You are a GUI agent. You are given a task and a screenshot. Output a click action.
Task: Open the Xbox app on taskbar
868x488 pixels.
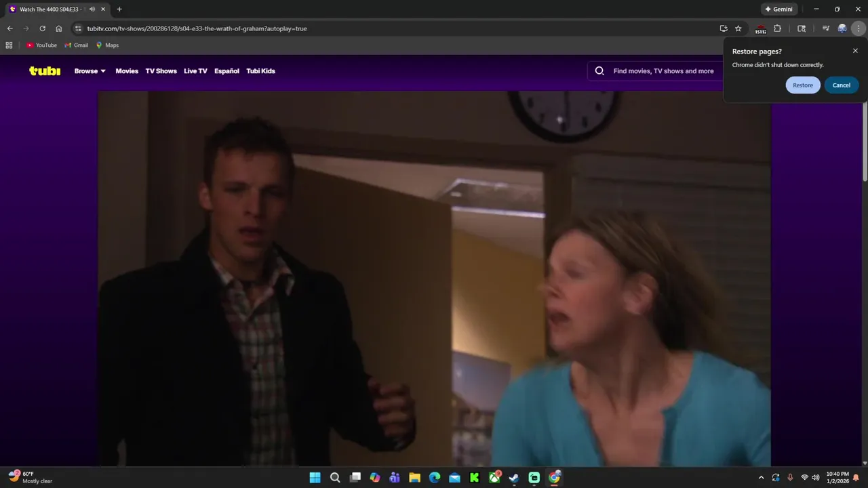[494, 478]
